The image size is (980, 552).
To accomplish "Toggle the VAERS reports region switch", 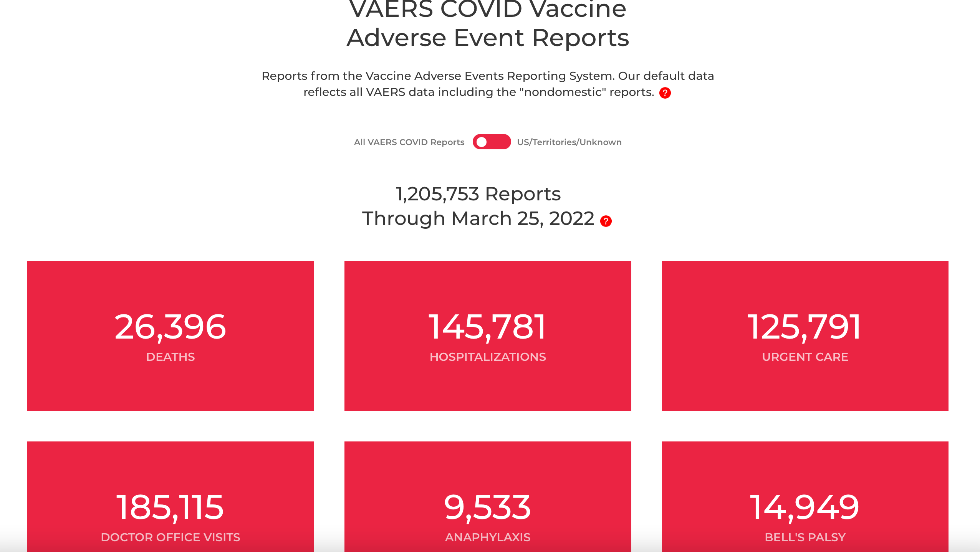I will (x=492, y=142).
